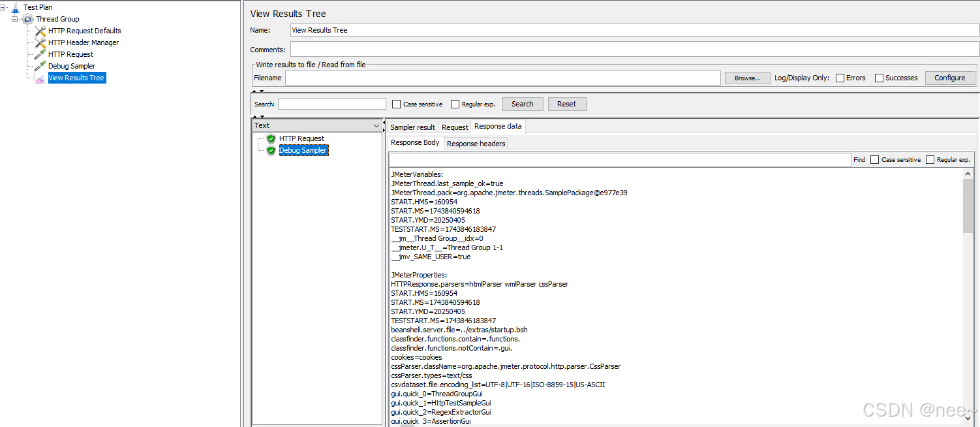The image size is (980, 427).
Task: Click the HTTP Request Defaults wrench icon
Action: pos(40,31)
